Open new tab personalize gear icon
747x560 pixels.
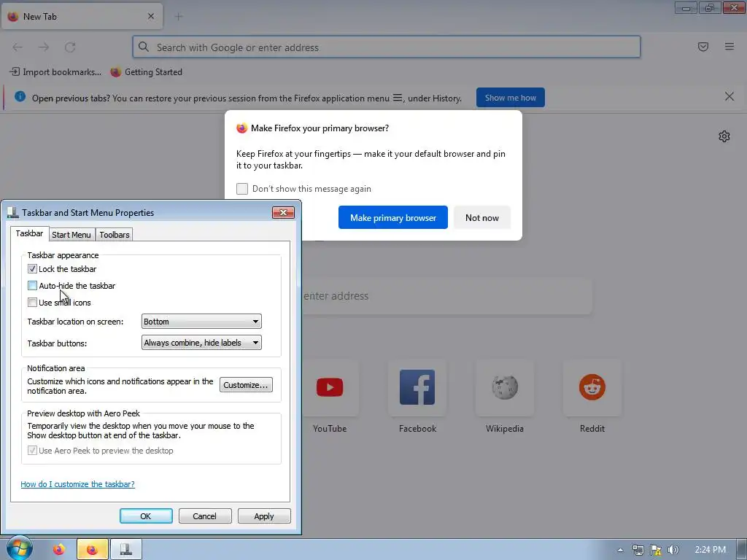pyautogui.click(x=724, y=136)
